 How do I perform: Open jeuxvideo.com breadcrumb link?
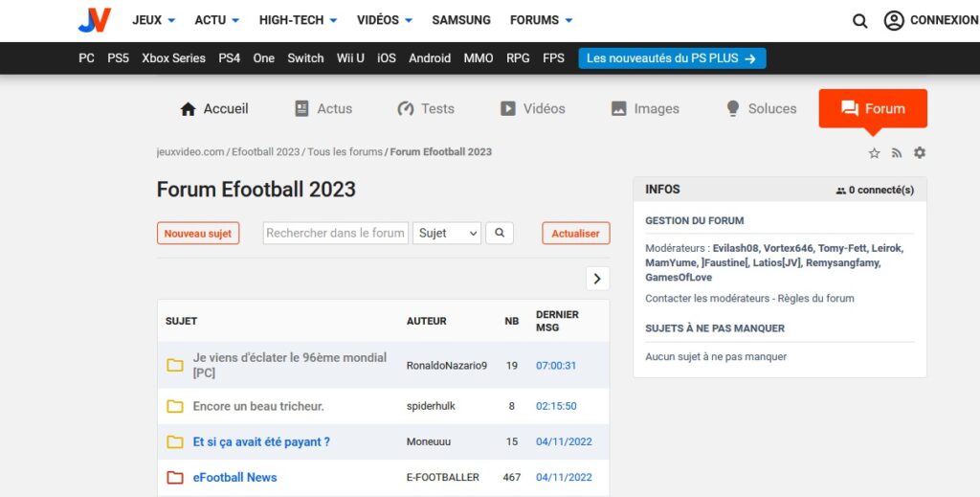pyautogui.click(x=190, y=152)
